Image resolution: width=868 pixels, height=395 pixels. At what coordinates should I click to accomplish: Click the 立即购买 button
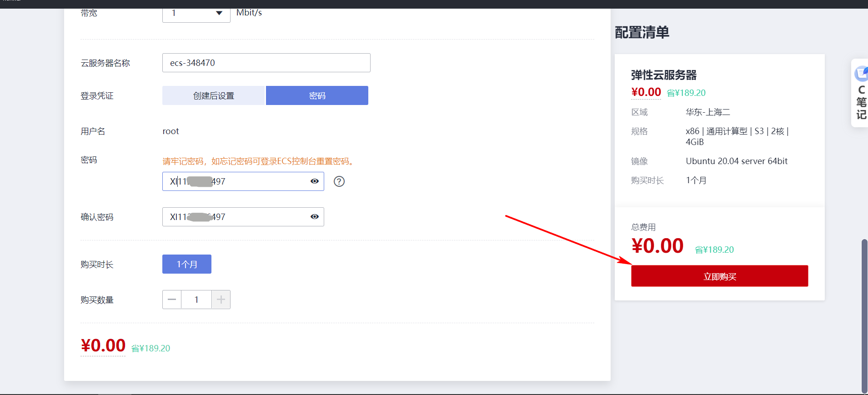[720, 276]
